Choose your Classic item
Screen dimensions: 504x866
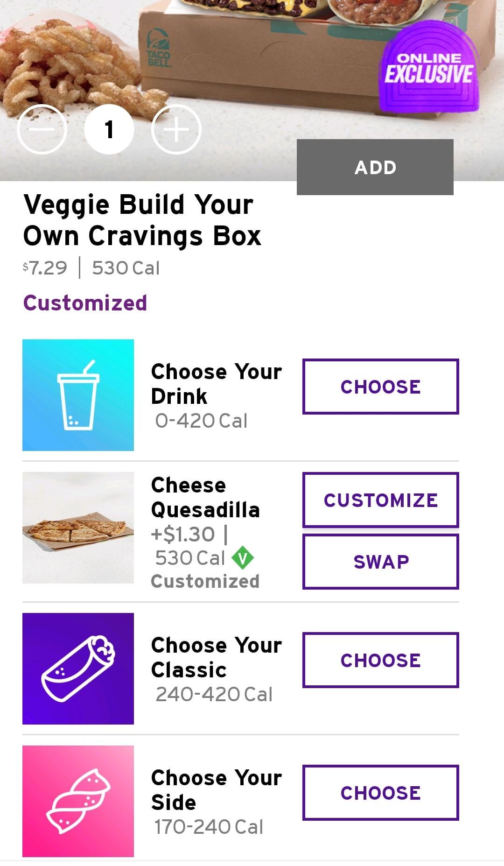pos(380,660)
